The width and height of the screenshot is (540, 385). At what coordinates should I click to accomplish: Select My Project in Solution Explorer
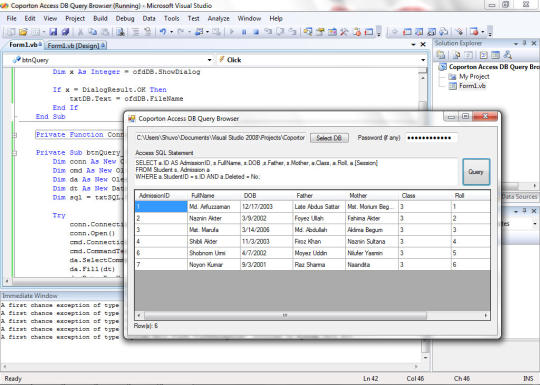point(474,76)
